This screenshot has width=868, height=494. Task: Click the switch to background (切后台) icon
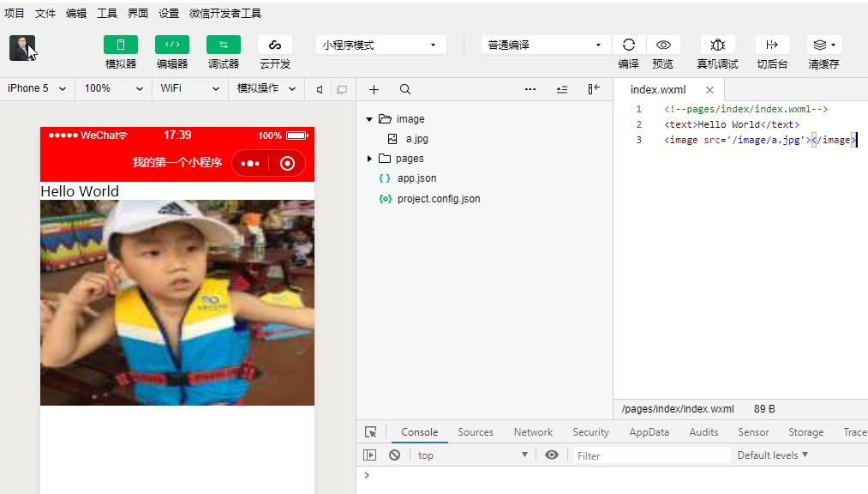click(x=772, y=45)
